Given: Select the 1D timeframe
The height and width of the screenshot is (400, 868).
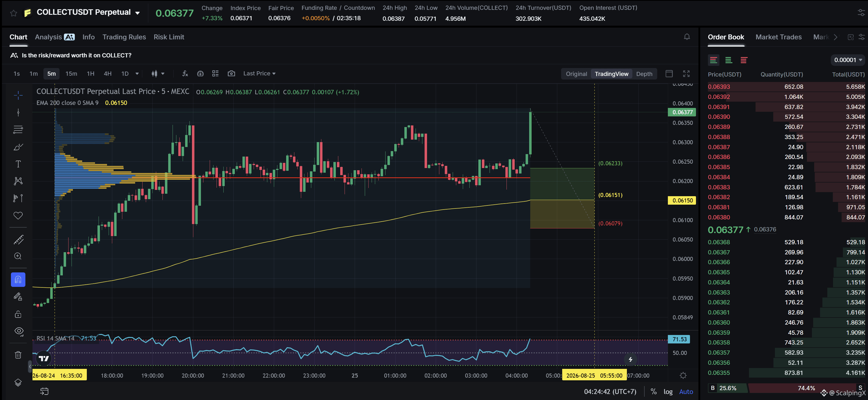Looking at the screenshot, I should tap(125, 73).
